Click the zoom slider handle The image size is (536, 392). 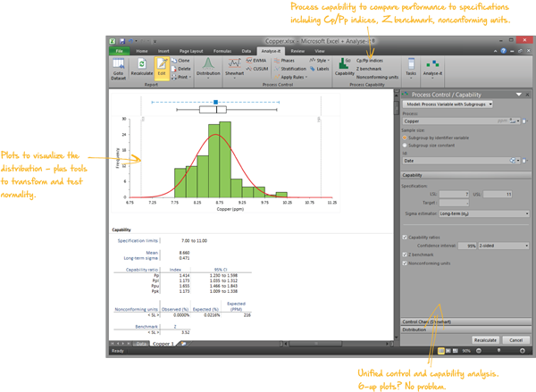coord(498,351)
